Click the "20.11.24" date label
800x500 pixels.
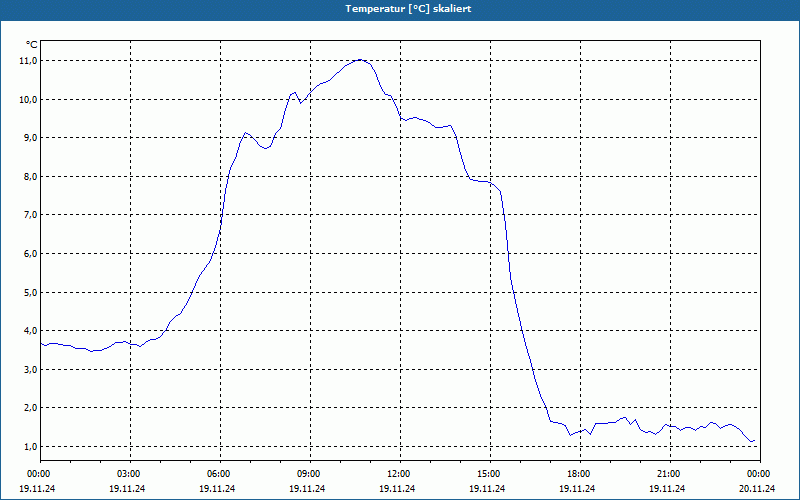(x=757, y=488)
